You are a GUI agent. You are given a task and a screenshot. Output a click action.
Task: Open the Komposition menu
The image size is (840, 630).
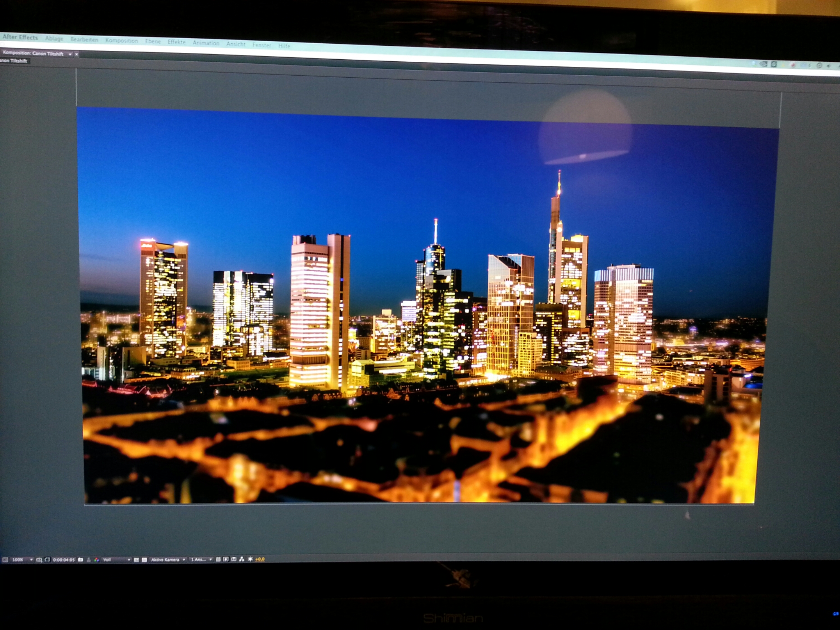(121, 41)
